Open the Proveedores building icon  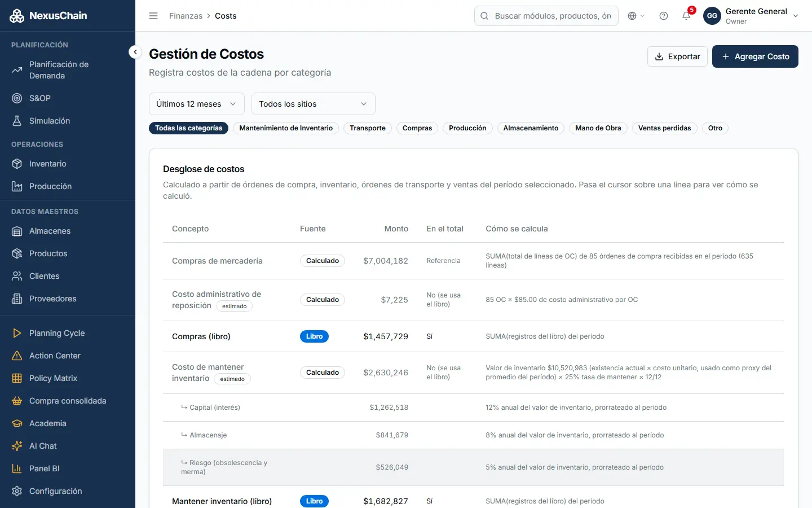tap(17, 299)
